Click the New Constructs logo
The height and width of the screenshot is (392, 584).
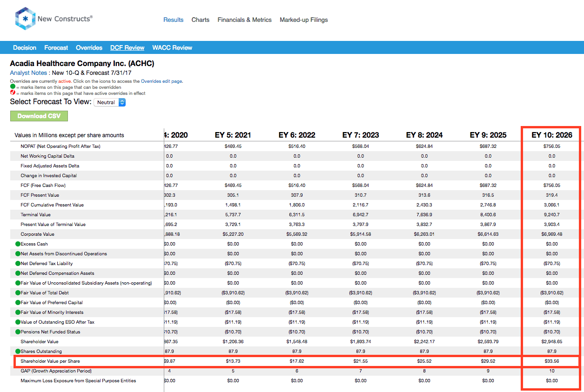tap(54, 19)
